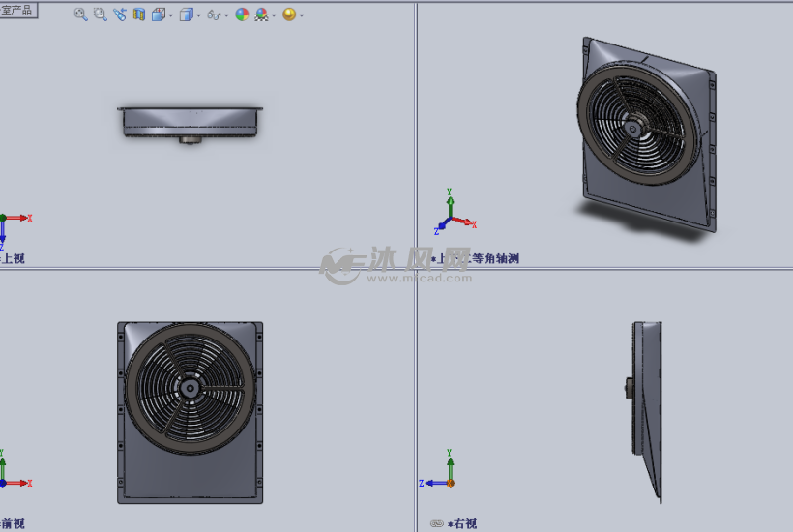Expand the Display Style dropdown arrow

[x=198, y=15]
